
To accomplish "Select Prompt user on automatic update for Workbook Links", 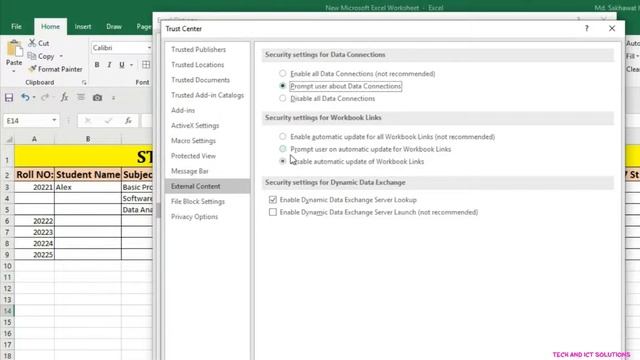I will pyautogui.click(x=282, y=149).
